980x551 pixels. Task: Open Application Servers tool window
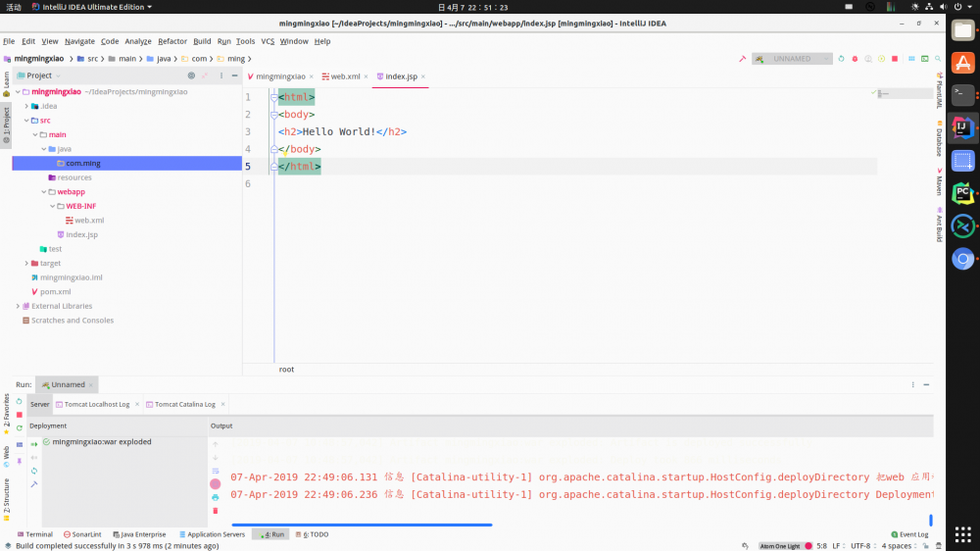coord(212,534)
